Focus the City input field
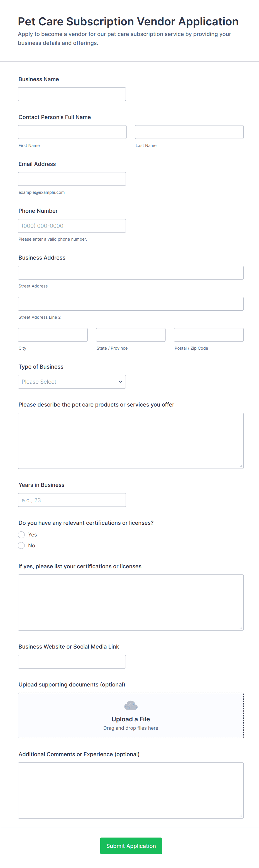The width and height of the screenshot is (259, 868). point(52,335)
